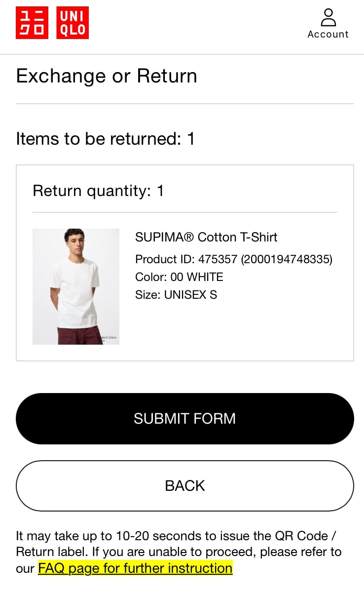Click the 10-20 seconds QR Code notice
This screenshot has height=595, width=364.
179,544
